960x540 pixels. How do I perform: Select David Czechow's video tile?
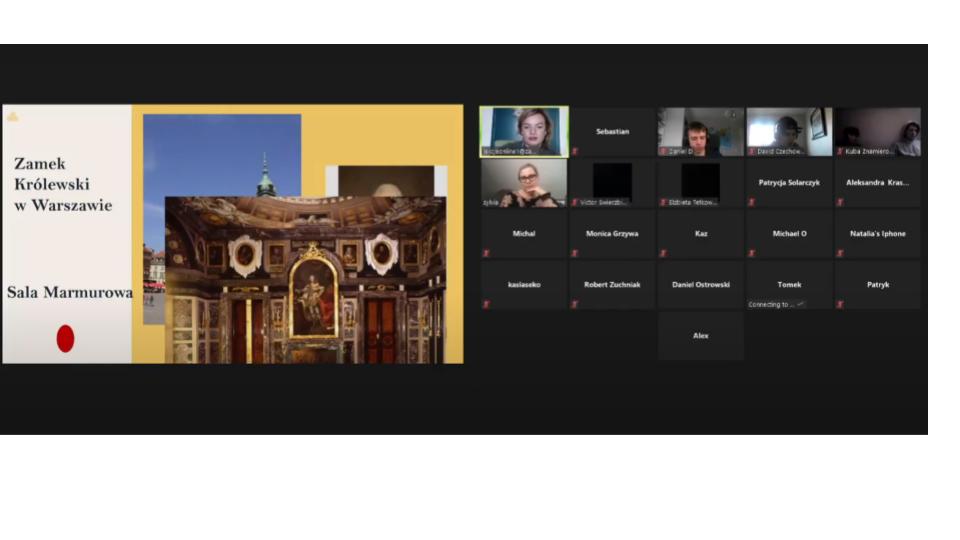(789, 132)
